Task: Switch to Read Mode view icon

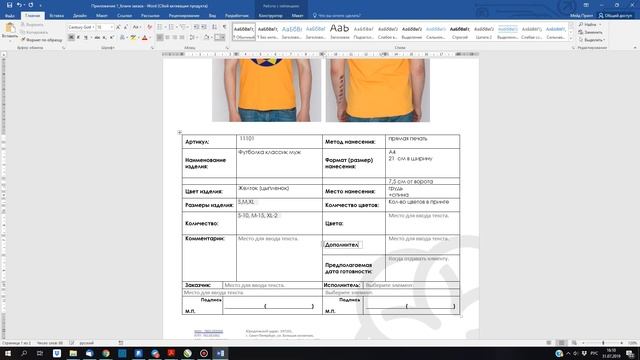Action: (x=549, y=343)
